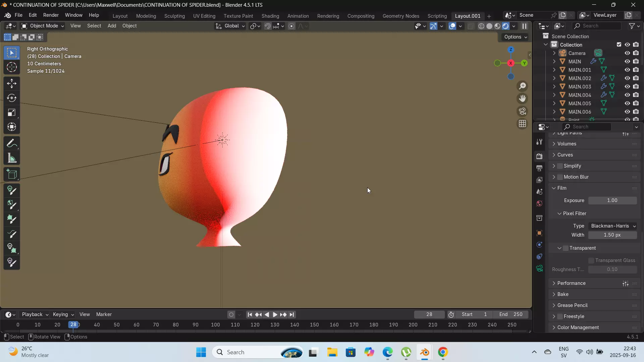
Task: Select the Transform tool
Action: click(12, 127)
